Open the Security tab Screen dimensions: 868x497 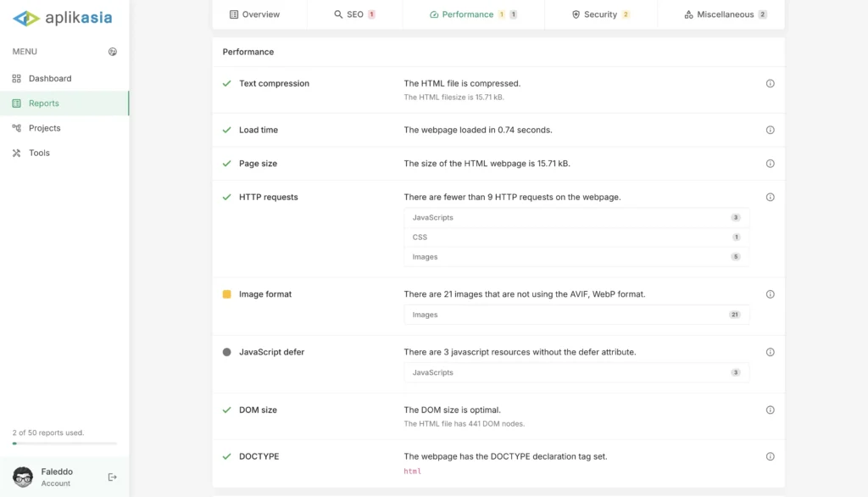point(600,14)
